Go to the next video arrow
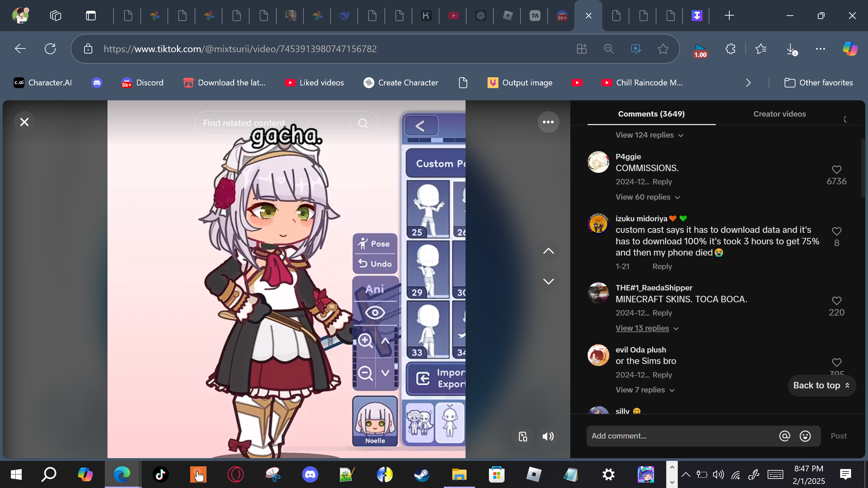Screen dimensions: 868x488 coord(548,281)
